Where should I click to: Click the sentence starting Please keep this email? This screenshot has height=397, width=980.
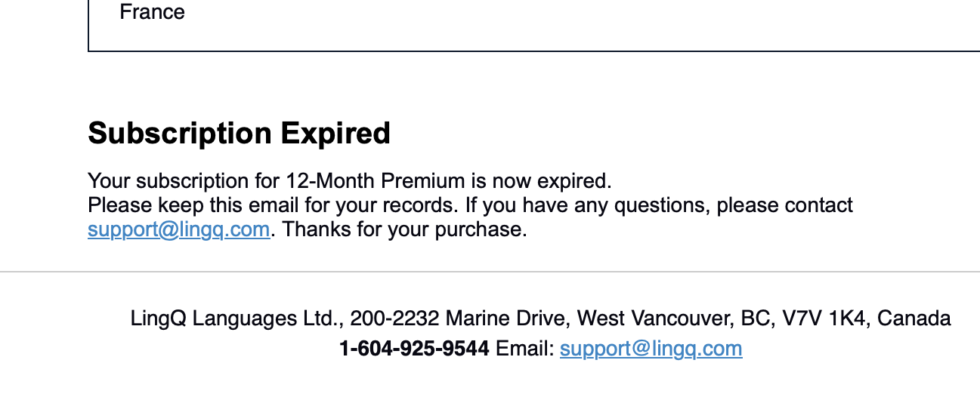[x=272, y=205]
